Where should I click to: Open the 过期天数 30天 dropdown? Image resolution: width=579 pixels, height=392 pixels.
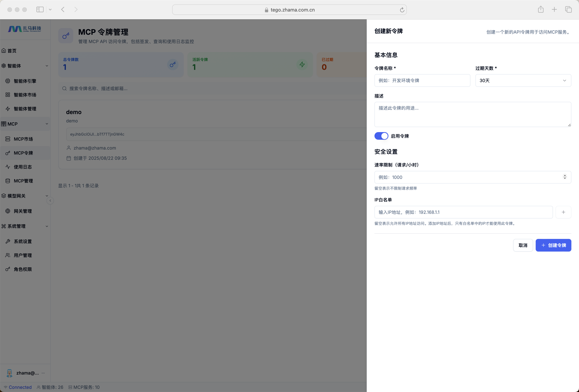coord(523,80)
